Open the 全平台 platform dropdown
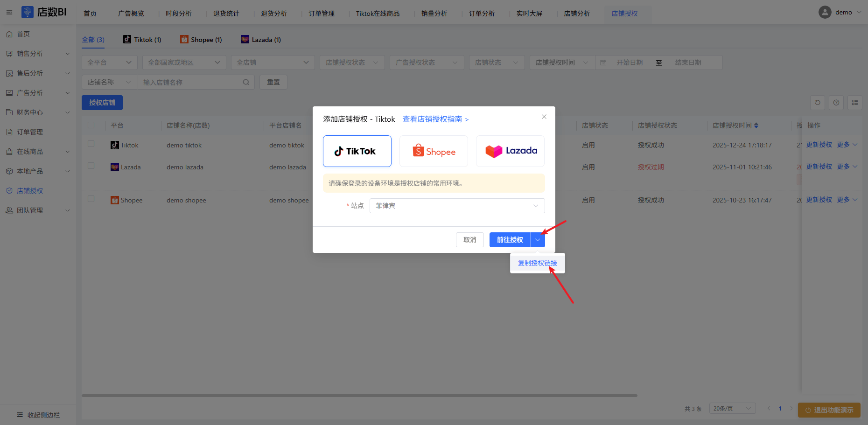This screenshot has width=868, height=425. 110,63
